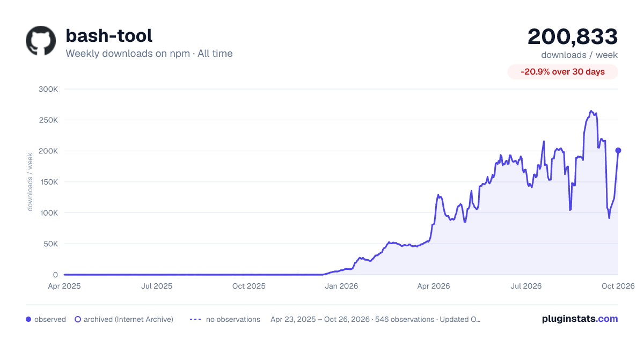Click the dashed 'no observations' legend line
The image size is (644, 338).
point(195,319)
